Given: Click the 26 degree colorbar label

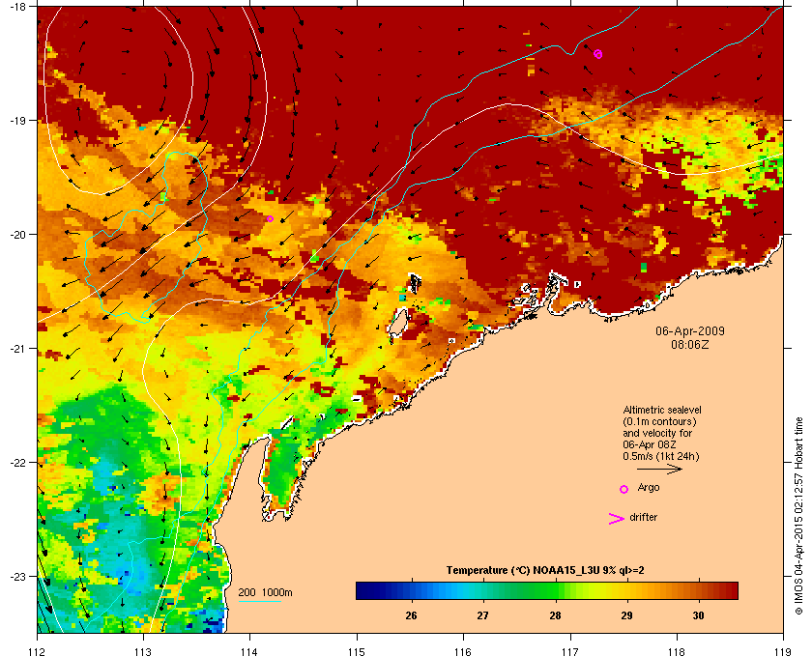Looking at the screenshot, I should tap(411, 615).
